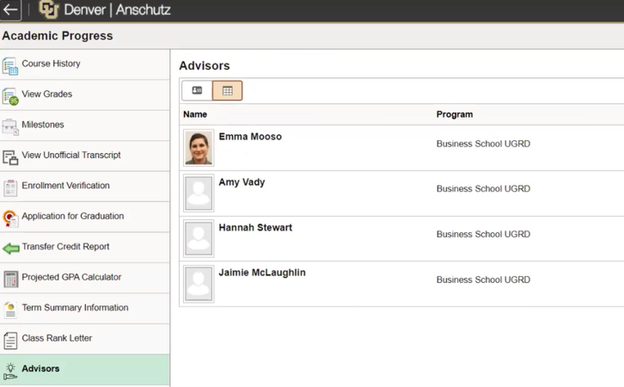Click Jaimie McLaughlin's placeholder photo

pyautogui.click(x=199, y=284)
